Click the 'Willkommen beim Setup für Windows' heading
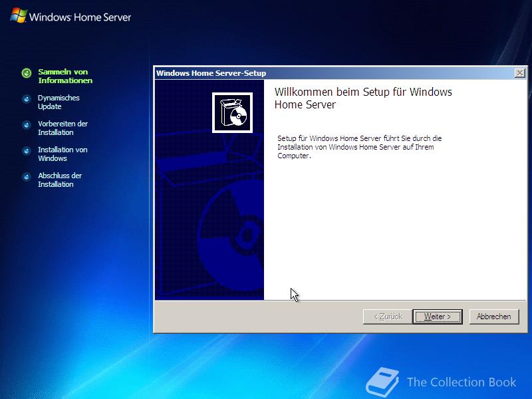This screenshot has height=399, width=532. [x=363, y=98]
